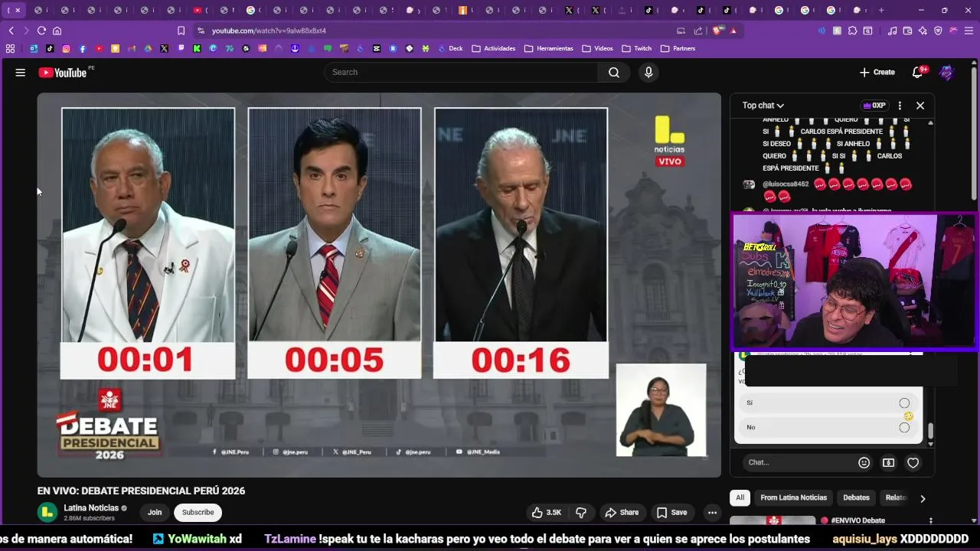Close the live chat panel
The height and width of the screenshot is (551, 980).
920,106
